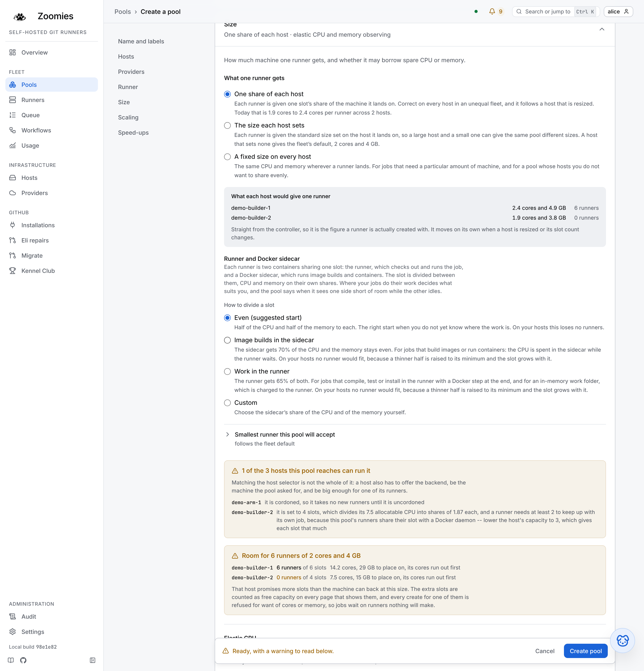Open the alice user menu
The height and width of the screenshot is (671, 644).
[x=618, y=11]
